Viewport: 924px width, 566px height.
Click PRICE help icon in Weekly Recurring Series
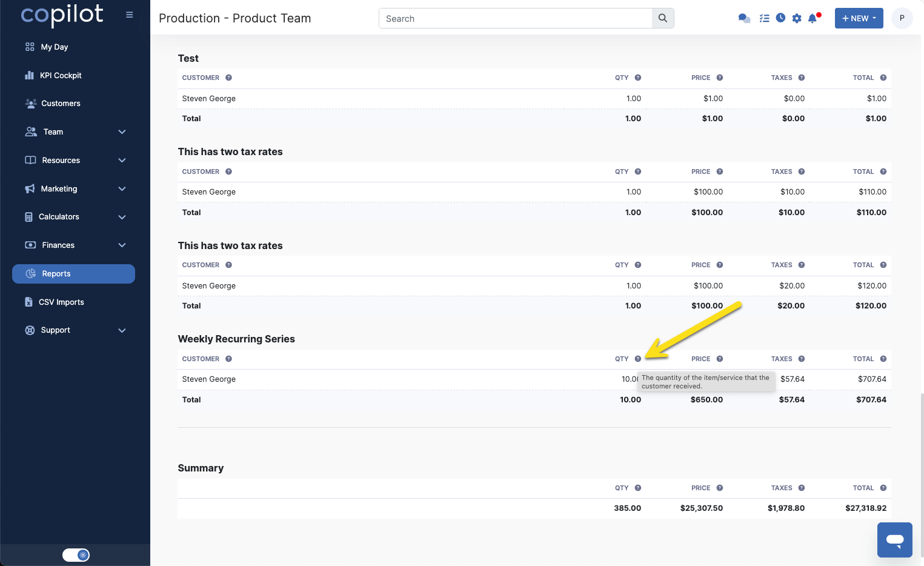click(720, 359)
